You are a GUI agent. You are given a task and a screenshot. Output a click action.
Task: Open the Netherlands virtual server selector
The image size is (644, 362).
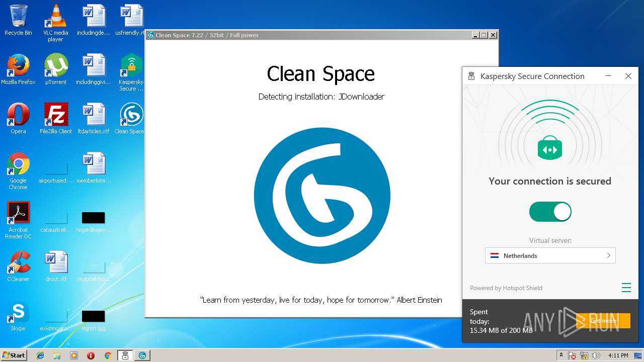point(550,255)
